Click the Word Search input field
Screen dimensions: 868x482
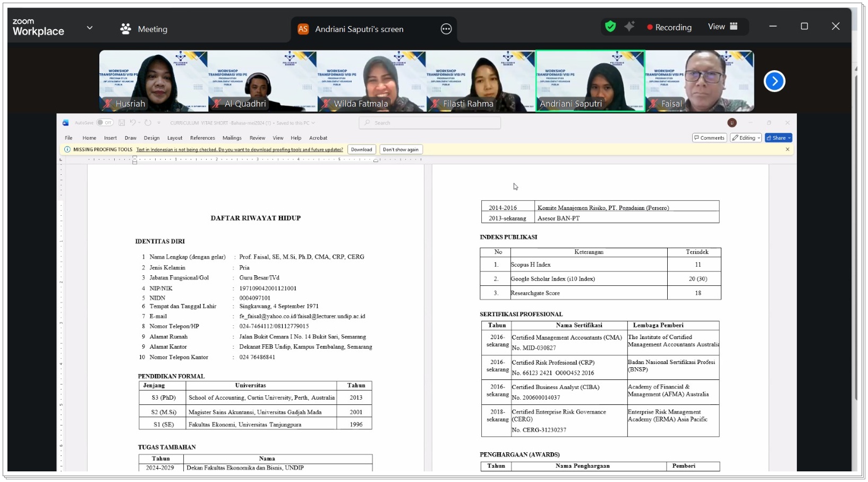click(x=430, y=123)
